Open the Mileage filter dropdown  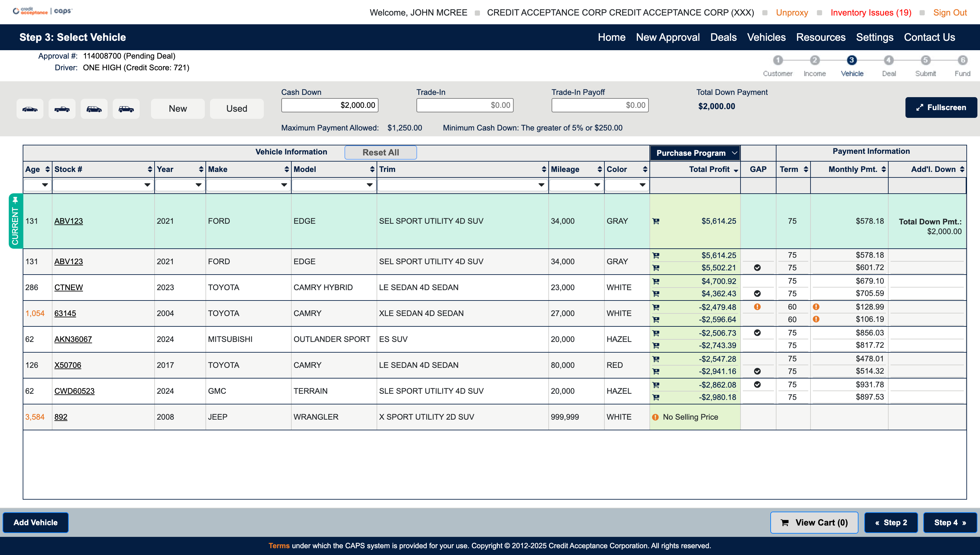coord(576,185)
